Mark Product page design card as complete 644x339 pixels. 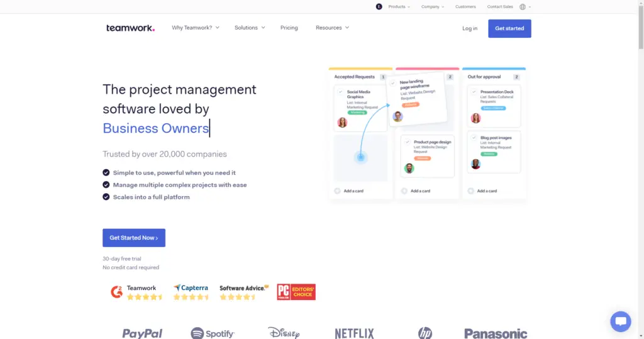coord(407,142)
